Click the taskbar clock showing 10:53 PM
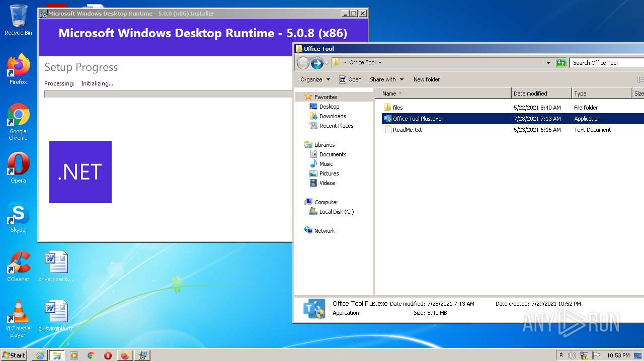 click(618, 355)
